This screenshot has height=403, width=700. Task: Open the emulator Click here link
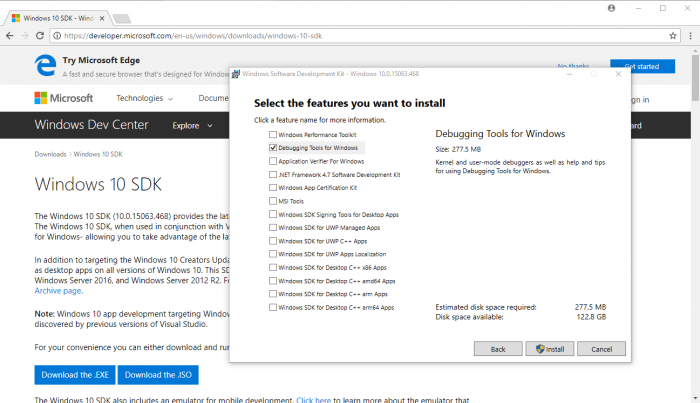tap(313, 400)
